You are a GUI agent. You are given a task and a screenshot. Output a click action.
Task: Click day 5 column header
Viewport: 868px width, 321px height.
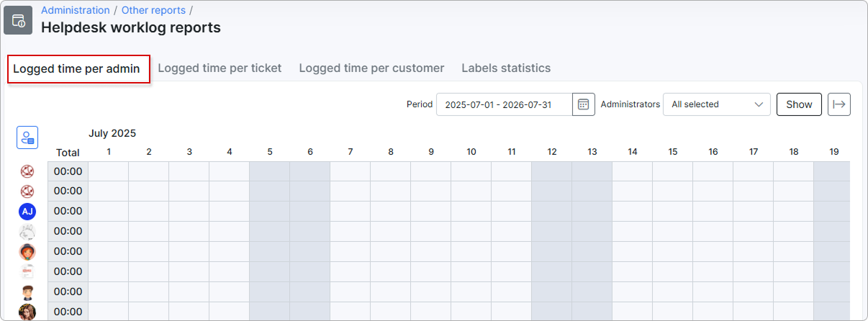point(270,152)
